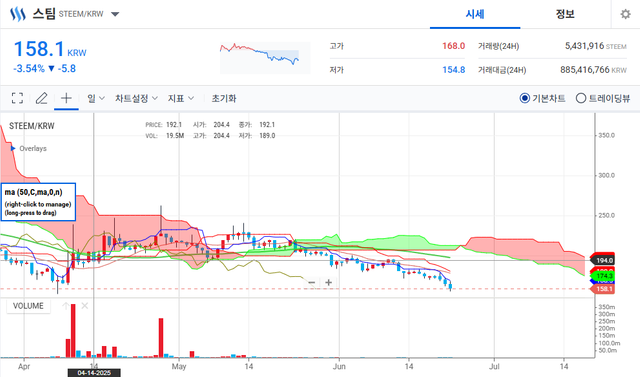Viewport: 640px width, 377px height.
Task: Click the -3.54% change text
Action: pos(29,69)
